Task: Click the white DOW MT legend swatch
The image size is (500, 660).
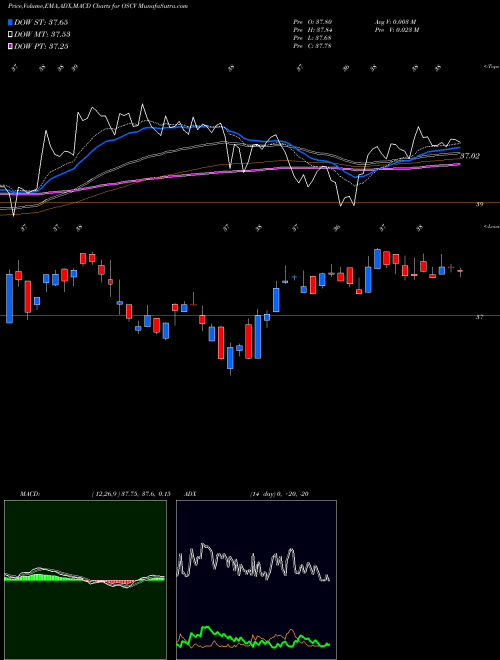Action: coord(10,35)
